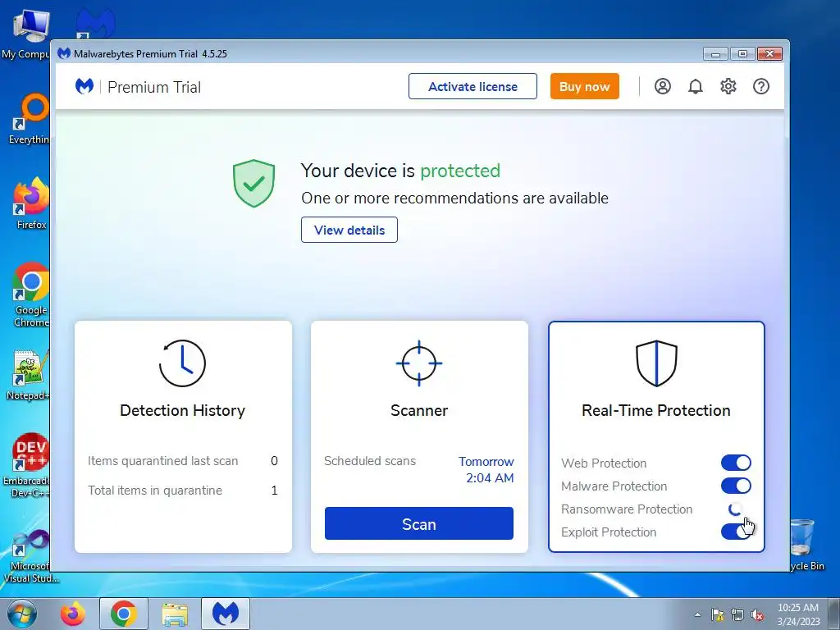Show hidden system tray icons
Viewport: 840px width, 630px height.
coord(697,614)
